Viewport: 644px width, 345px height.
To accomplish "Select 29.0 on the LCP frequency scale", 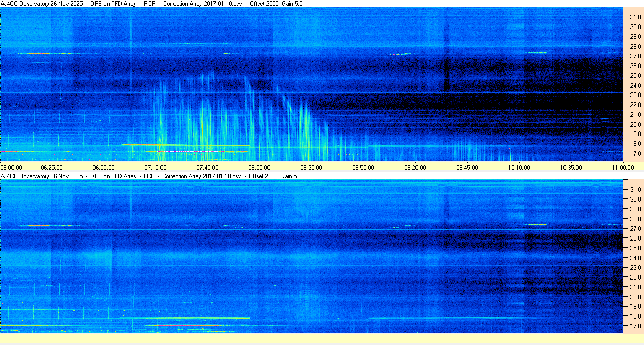I will point(635,209).
